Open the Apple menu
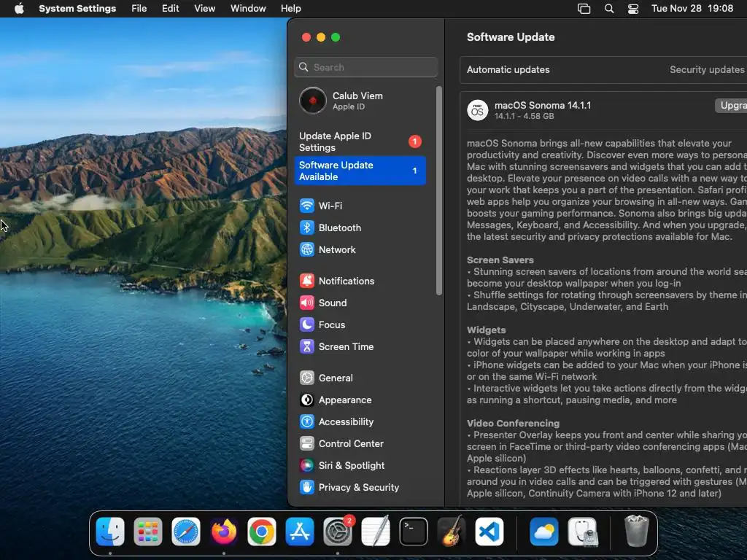 coord(19,9)
